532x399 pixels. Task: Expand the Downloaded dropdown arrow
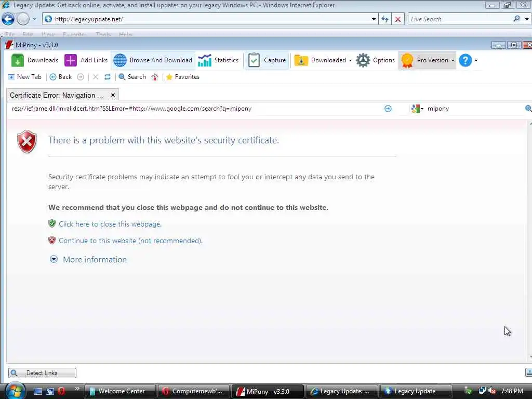pyautogui.click(x=350, y=61)
